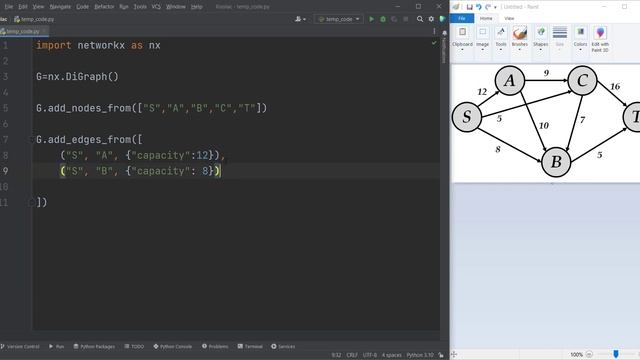Click line number 5 in the gutter
640x360 pixels.
click(5, 108)
